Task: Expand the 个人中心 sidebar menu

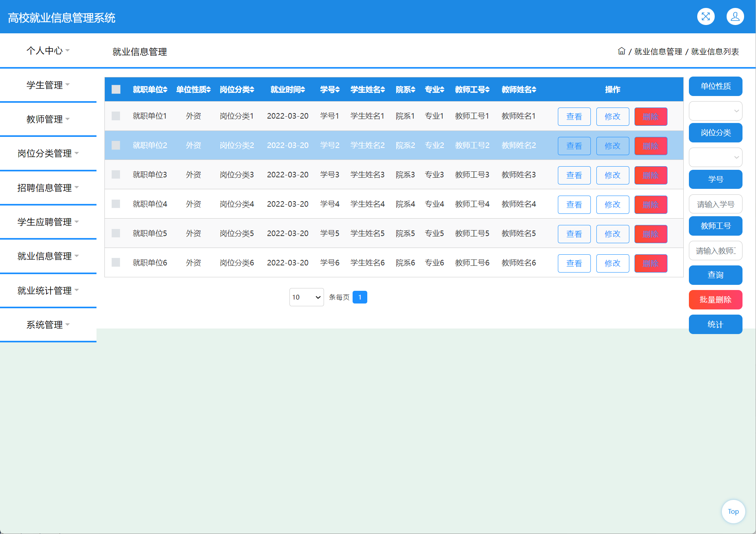Action: tap(48, 50)
